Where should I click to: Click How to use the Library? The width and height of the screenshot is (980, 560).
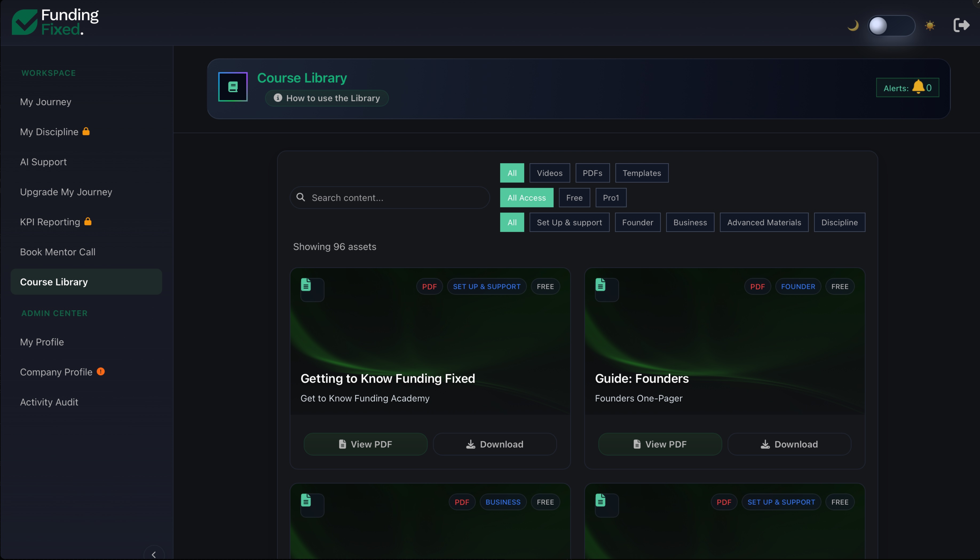click(x=327, y=98)
